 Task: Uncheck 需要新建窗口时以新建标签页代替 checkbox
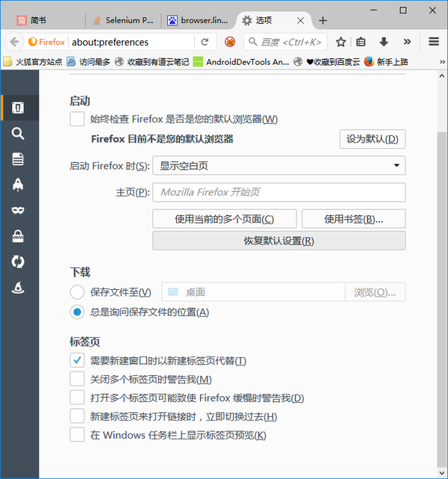click(77, 360)
